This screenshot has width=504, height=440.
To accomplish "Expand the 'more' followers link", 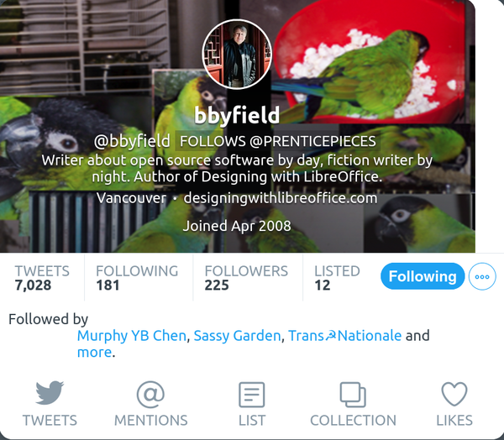I will tap(94, 353).
